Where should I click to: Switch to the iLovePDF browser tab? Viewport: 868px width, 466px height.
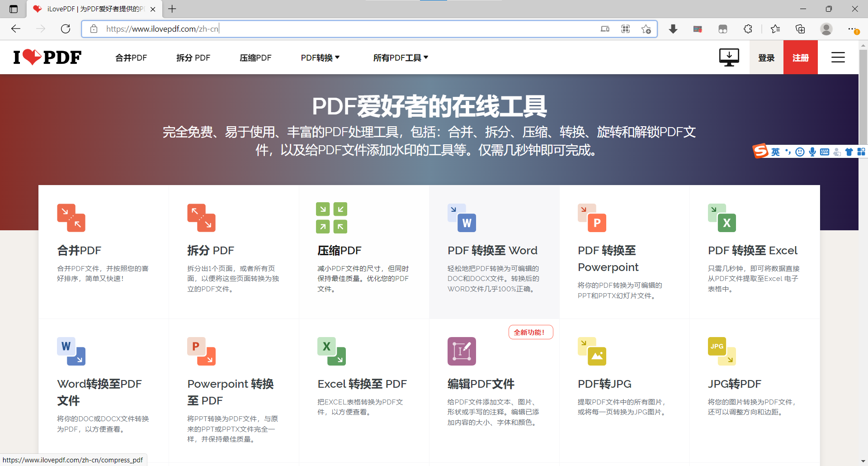[x=94, y=9]
